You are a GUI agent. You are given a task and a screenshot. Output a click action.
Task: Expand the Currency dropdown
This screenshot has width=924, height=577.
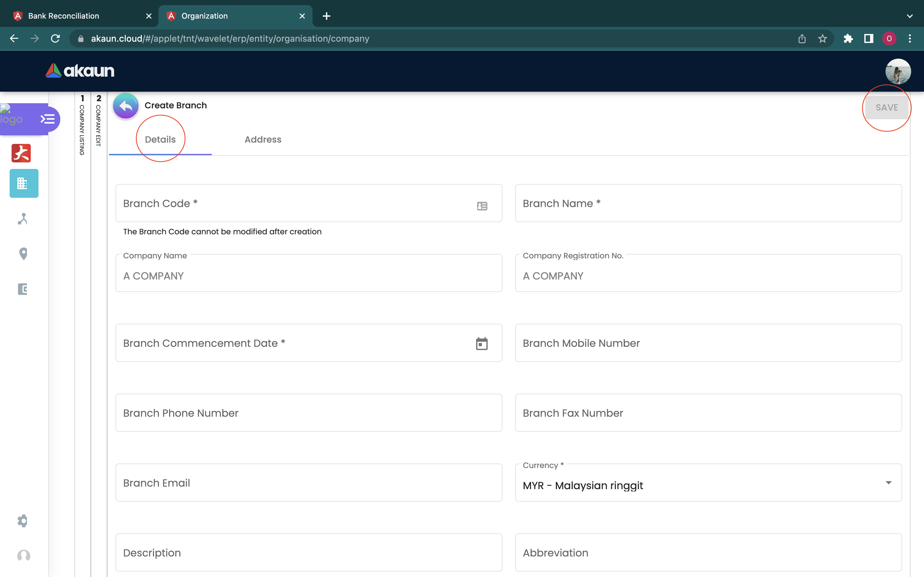888,483
